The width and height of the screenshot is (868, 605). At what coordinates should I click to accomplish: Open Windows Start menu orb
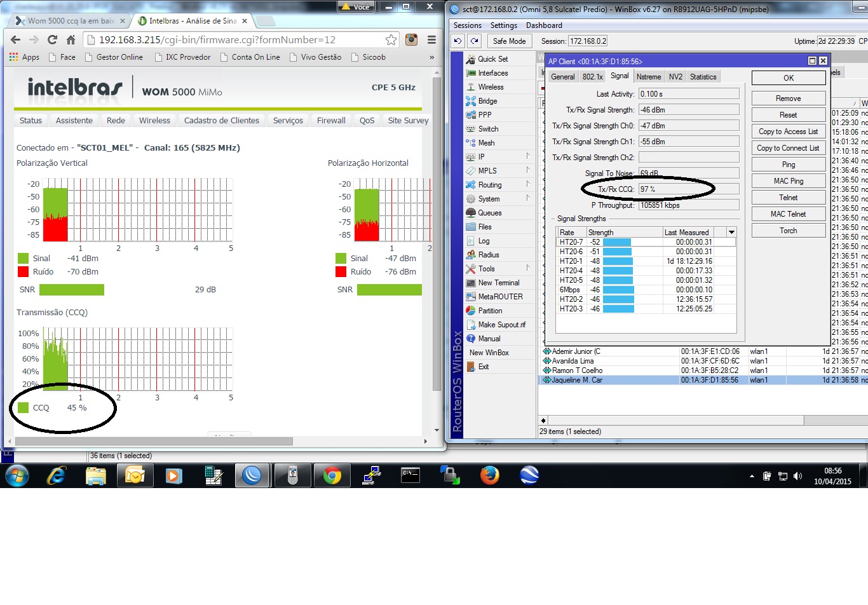tap(17, 475)
